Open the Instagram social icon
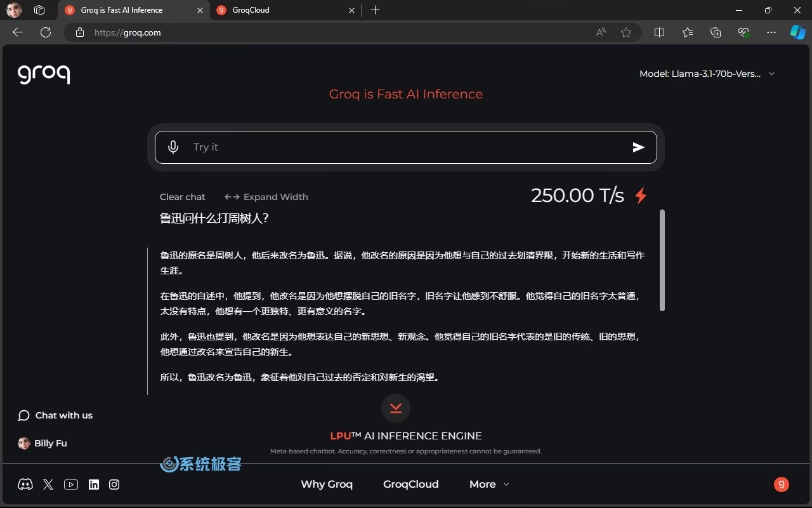Viewport: 812px width, 508px height. pyautogui.click(x=114, y=485)
